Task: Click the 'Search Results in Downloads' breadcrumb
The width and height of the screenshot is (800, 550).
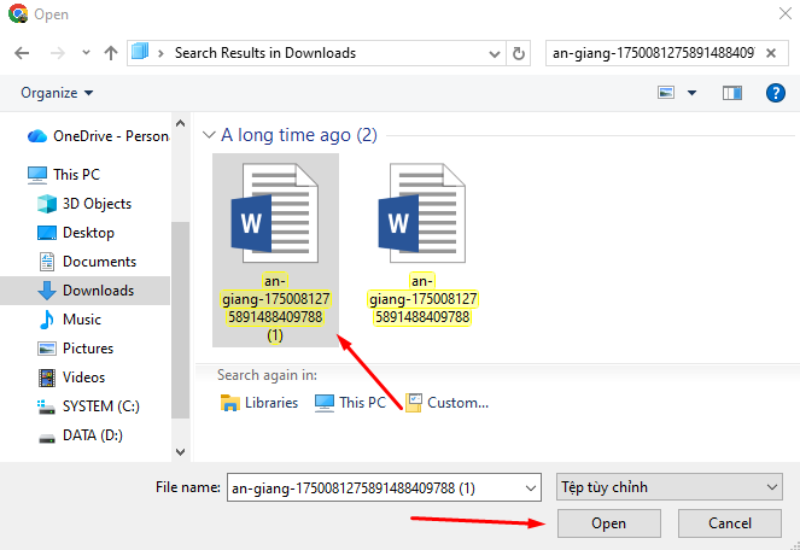Action: [x=265, y=53]
